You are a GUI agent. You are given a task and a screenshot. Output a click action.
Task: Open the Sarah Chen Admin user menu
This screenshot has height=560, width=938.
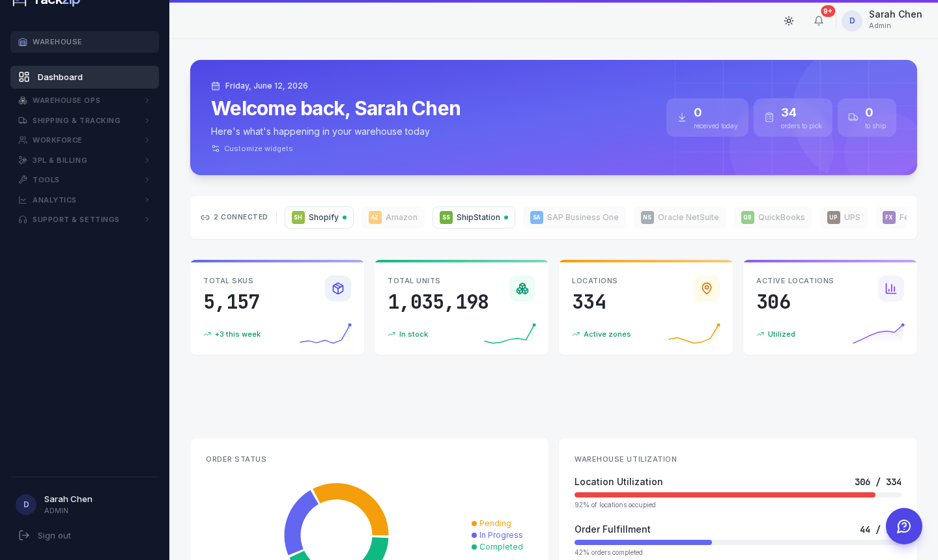pyautogui.click(x=882, y=21)
